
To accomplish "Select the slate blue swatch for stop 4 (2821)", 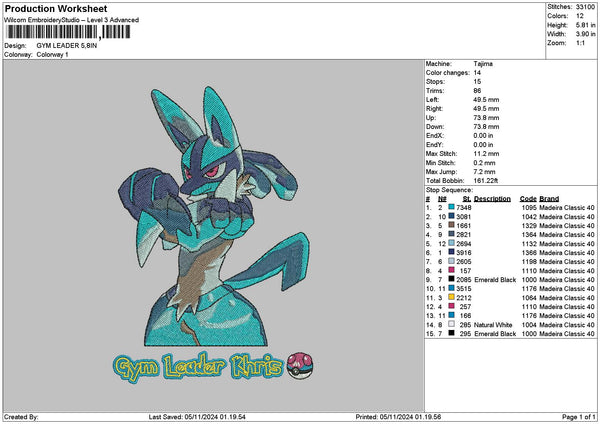I will click(x=452, y=234).
